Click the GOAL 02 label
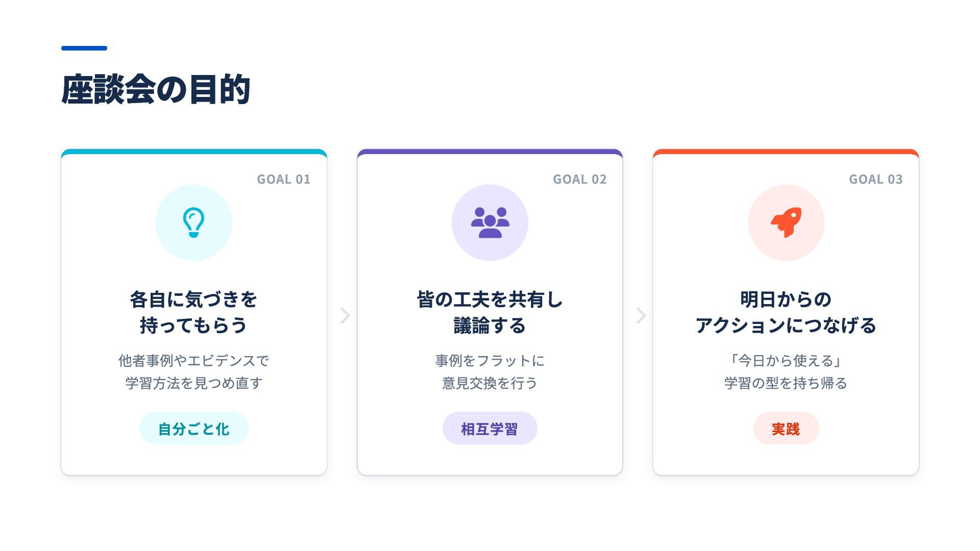Viewport: 980px width, 551px height. coord(580,180)
